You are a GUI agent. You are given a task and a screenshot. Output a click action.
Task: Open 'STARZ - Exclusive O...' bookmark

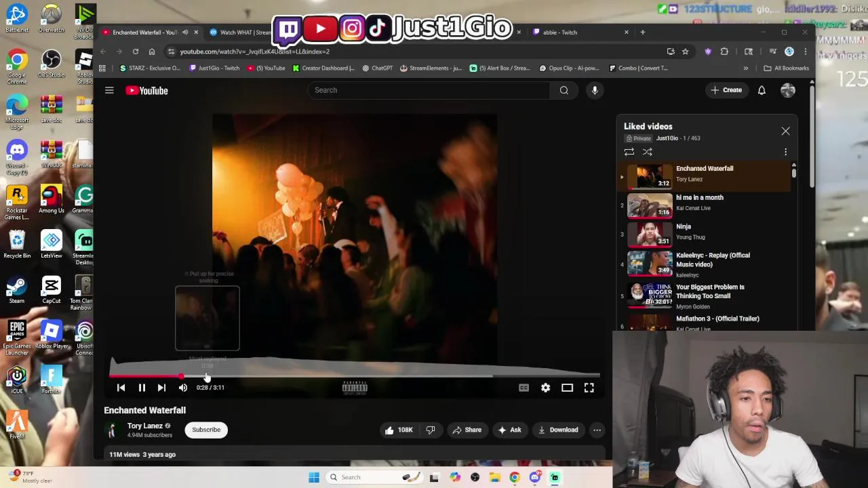tap(150, 68)
